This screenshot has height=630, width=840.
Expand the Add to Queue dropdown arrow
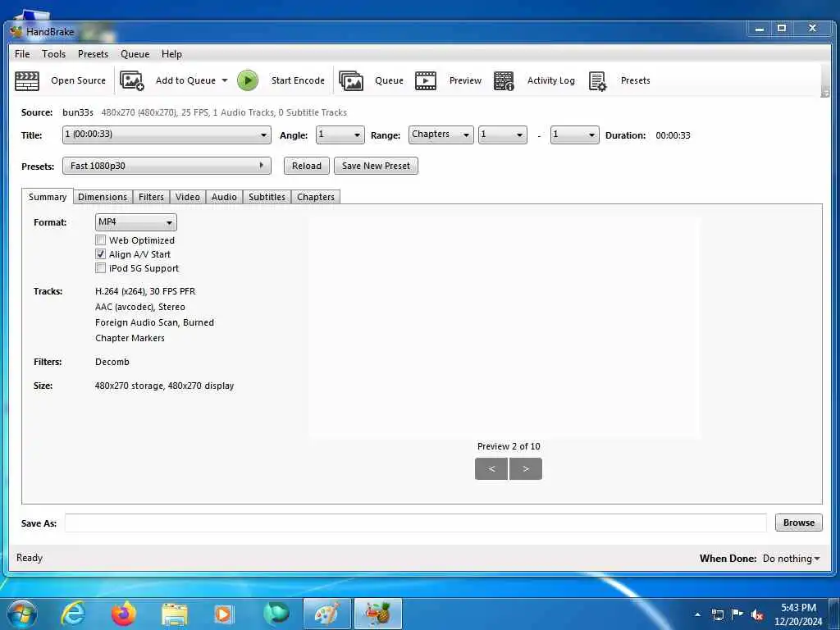[x=225, y=80]
